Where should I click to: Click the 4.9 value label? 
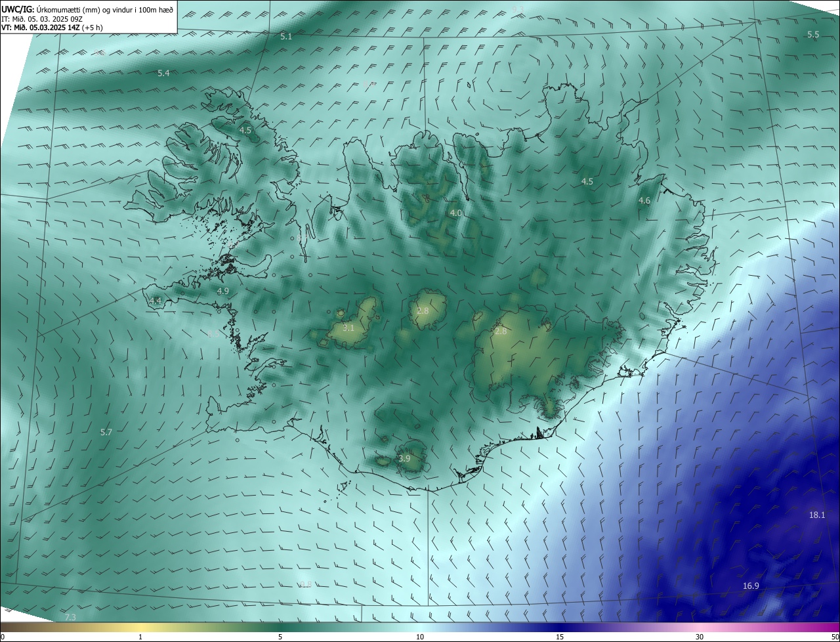(222, 291)
